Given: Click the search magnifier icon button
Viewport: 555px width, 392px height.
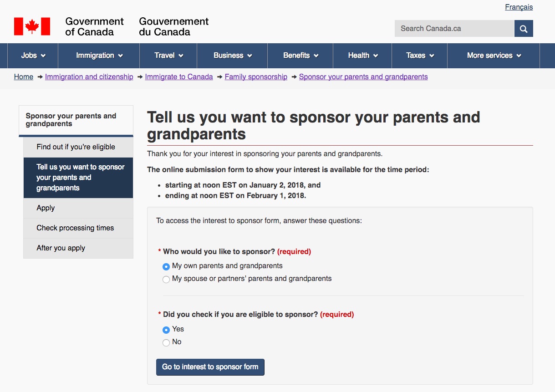Looking at the screenshot, I should point(524,29).
